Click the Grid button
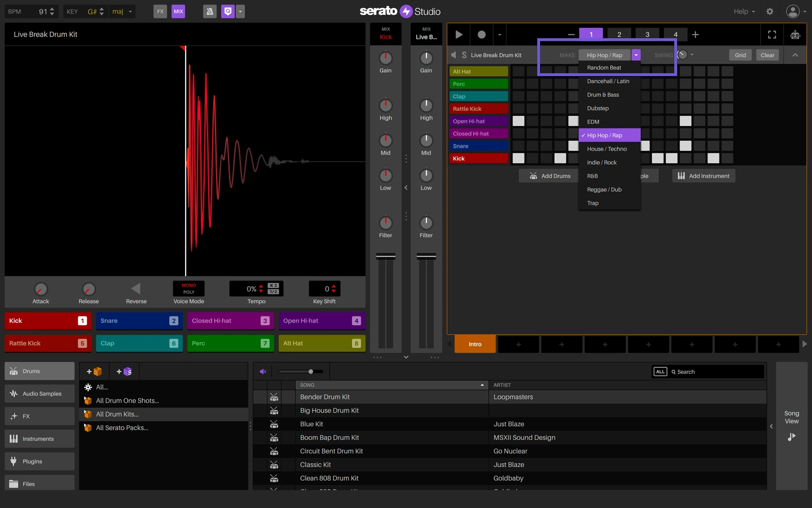The image size is (812, 508). (x=740, y=55)
